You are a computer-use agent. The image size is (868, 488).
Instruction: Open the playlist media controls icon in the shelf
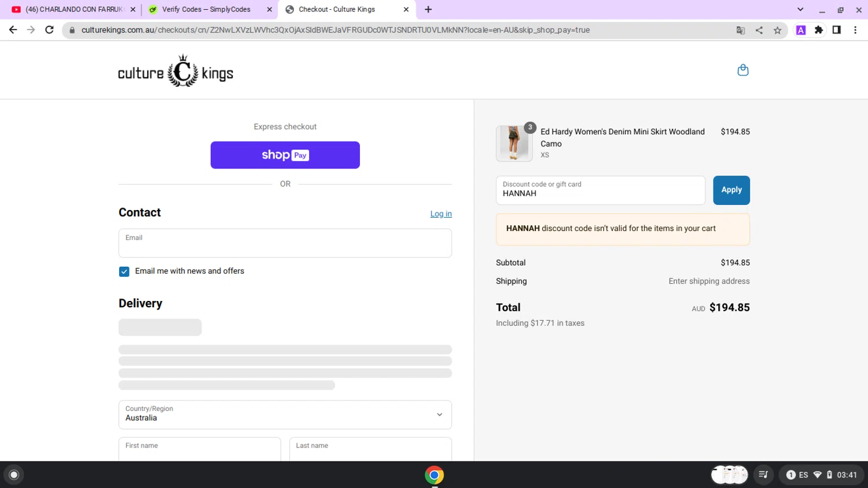tap(763, 475)
